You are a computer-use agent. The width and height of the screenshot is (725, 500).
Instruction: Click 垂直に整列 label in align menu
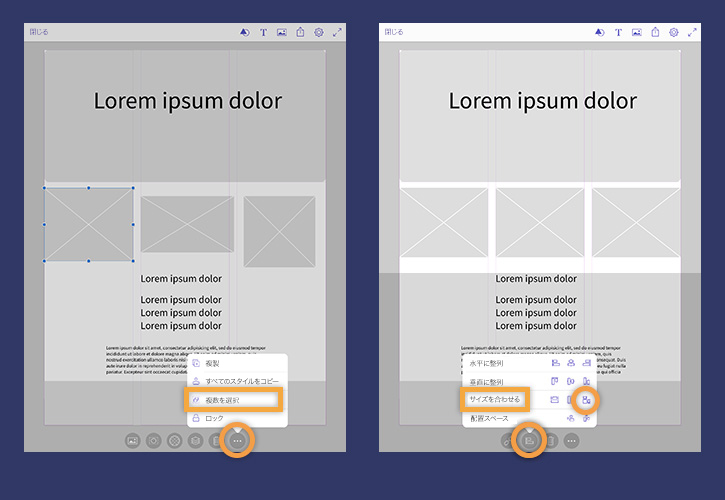click(x=486, y=382)
